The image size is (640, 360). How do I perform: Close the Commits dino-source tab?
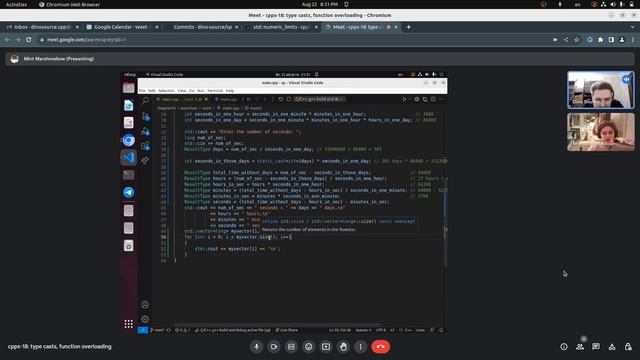point(237,27)
